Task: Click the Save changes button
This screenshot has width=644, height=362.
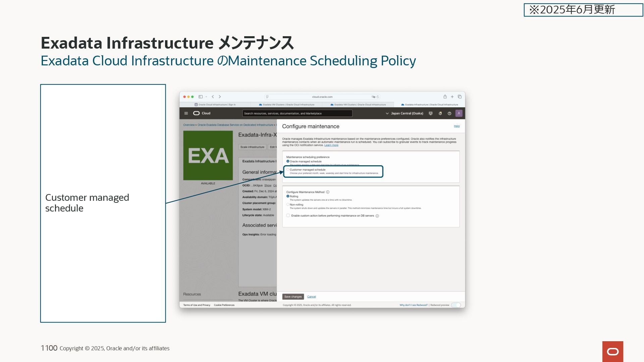Action: tap(293, 297)
